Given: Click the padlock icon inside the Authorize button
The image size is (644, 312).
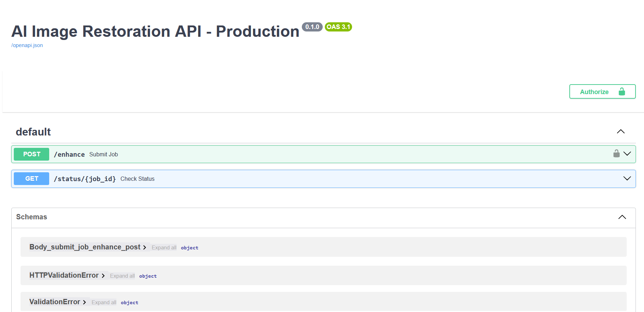Looking at the screenshot, I should (x=622, y=92).
